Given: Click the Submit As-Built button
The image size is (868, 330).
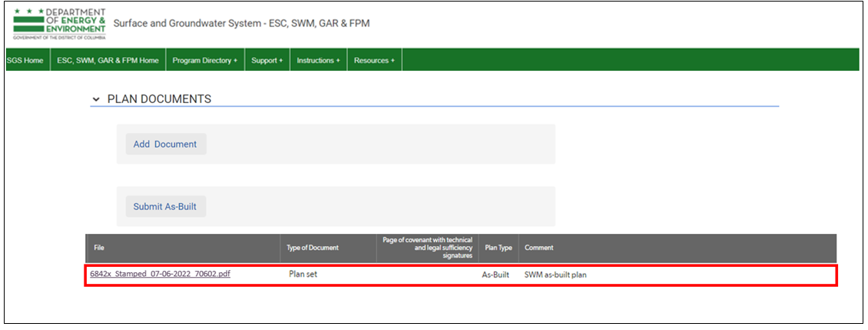Looking at the screenshot, I should coord(166,206).
